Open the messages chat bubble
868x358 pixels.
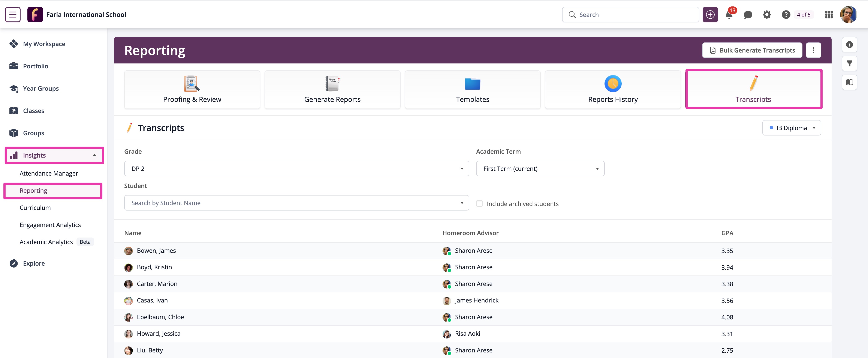[x=748, y=15]
